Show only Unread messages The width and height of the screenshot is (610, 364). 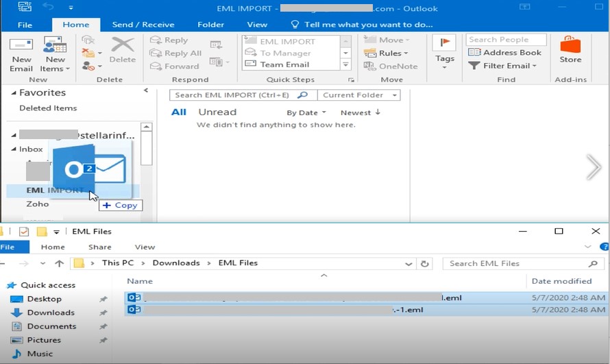[217, 112]
